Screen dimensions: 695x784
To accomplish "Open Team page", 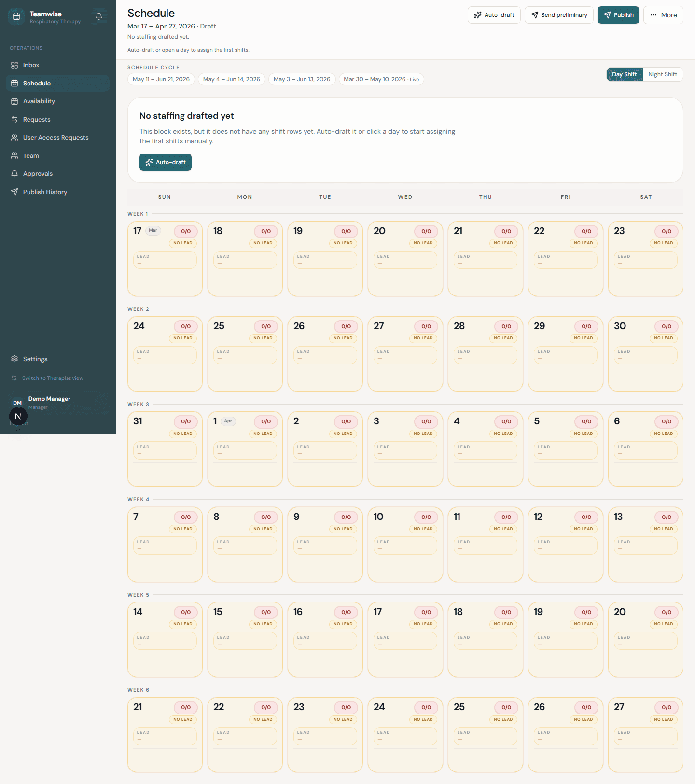I will (57, 155).
